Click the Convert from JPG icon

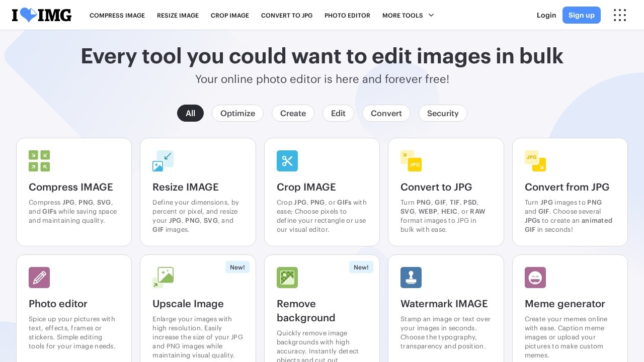click(535, 161)
